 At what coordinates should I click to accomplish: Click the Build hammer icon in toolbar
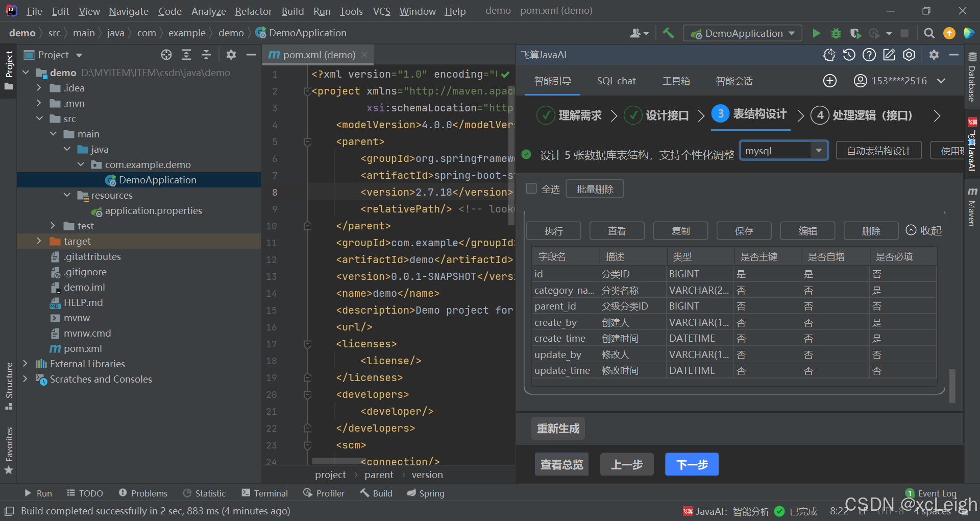coord(668,33)
